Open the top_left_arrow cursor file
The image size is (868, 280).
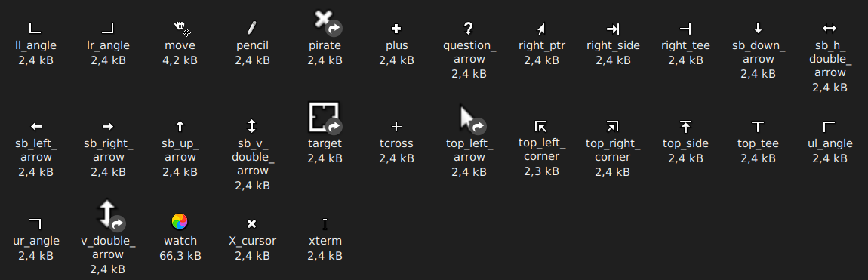[x=469, y=119]
